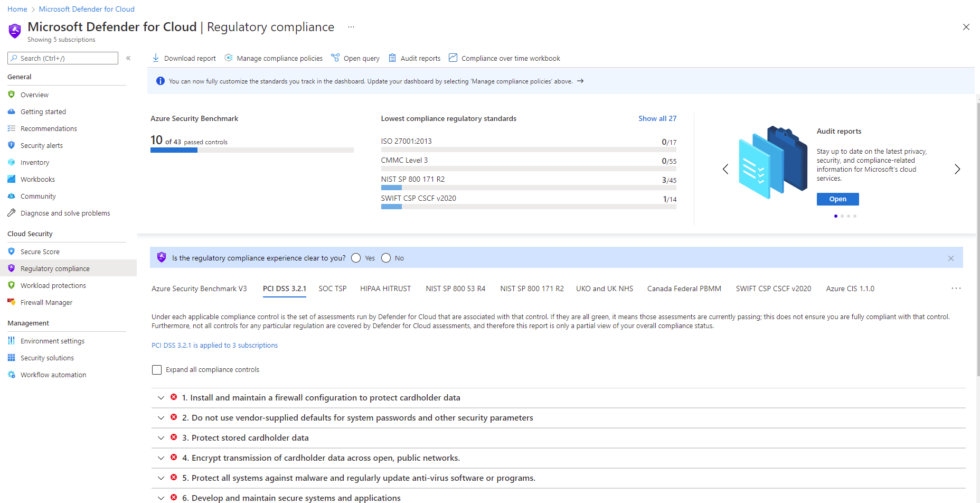
Task: Focus the Search (Ctrl+/) field
Action: (63, 58)
